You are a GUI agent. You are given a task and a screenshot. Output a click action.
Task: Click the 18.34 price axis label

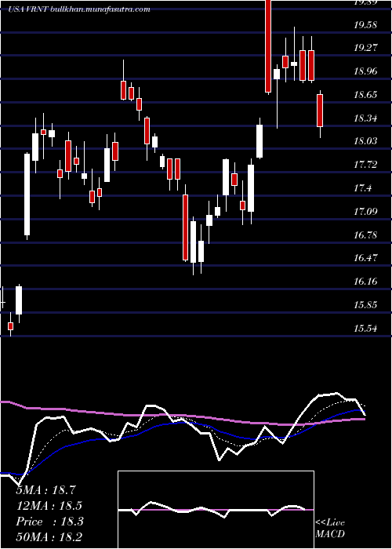click(365, 118)
